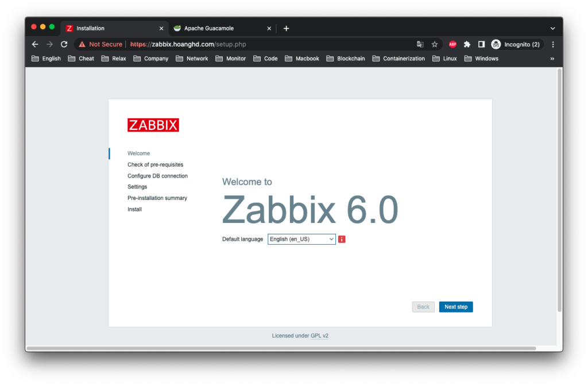This screenshot has width=588, height=385.
Task: Open the extensions puzzle icon
Action: tap(467, 44)
